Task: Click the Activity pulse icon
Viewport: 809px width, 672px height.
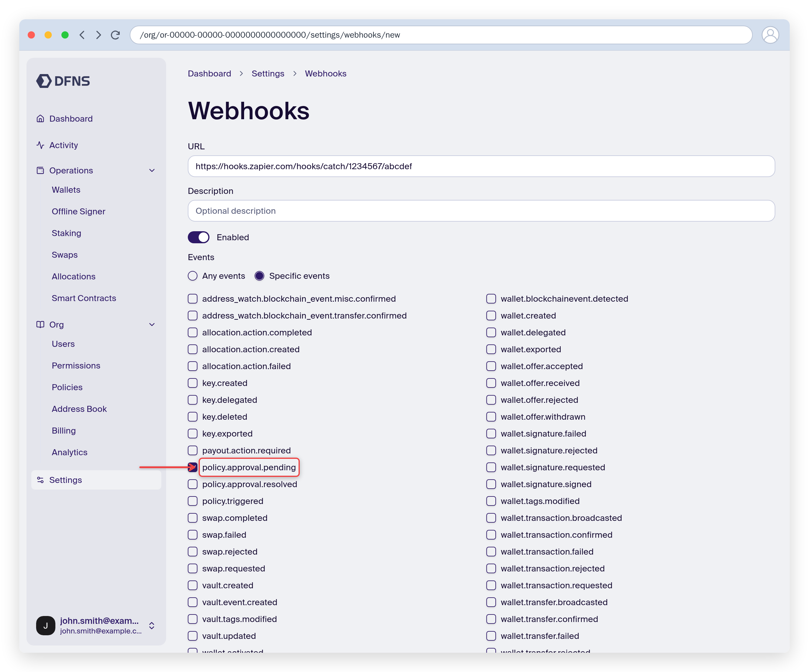Action: pos(40,145)
